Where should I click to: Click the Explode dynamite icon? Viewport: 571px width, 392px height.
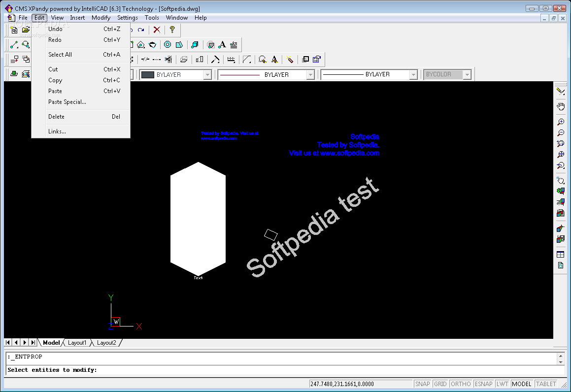click(290, 59)
